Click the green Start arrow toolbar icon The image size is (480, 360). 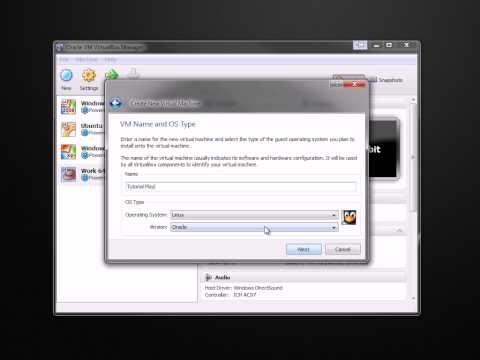click(x=111, y=74)
